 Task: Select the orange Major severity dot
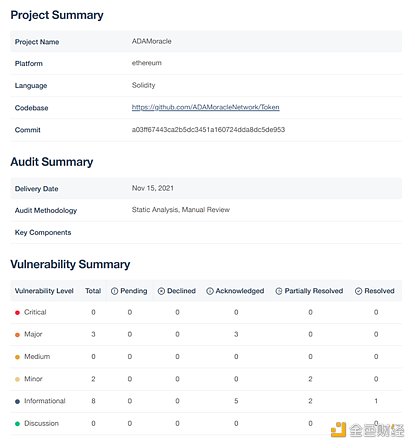pyautogui.click(x=17, y=335)
